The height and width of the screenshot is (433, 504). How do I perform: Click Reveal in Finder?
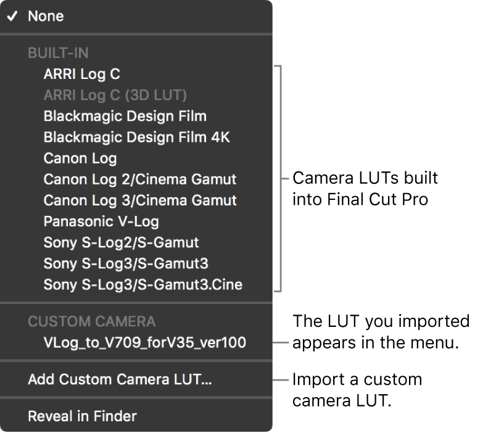pos(136,416)
